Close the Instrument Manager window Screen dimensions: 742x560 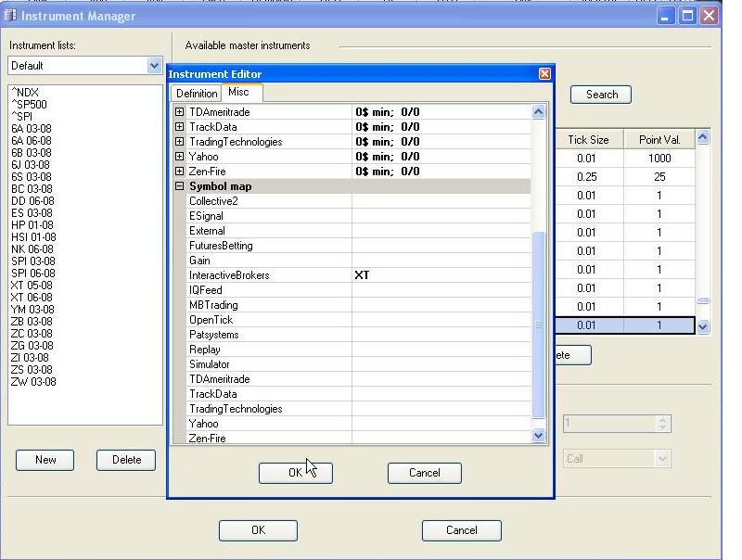(709, 16)
